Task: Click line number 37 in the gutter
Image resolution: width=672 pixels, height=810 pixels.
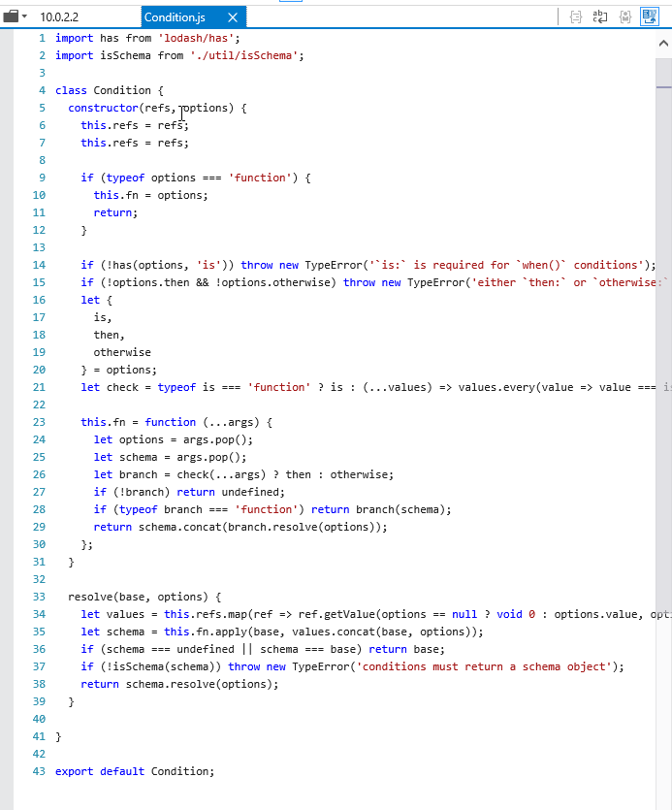Action: 39,666
